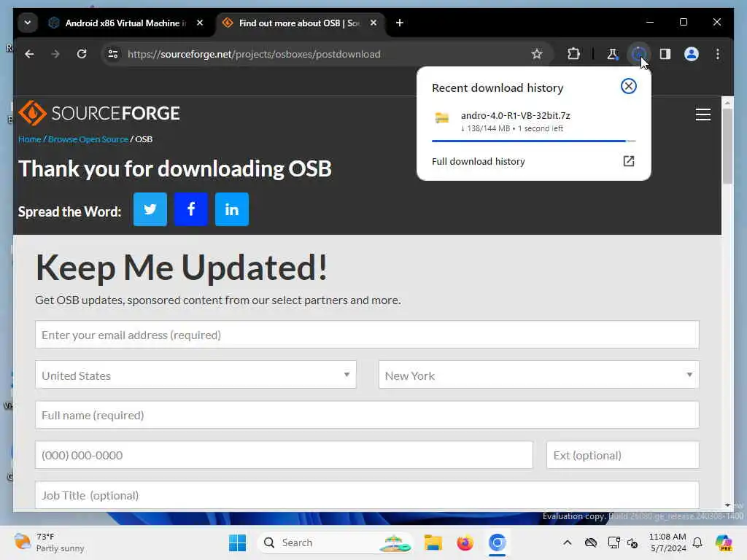Click the page vertical scrollbar thumb
The image size is (747, 560).
[x=727, y=146]
